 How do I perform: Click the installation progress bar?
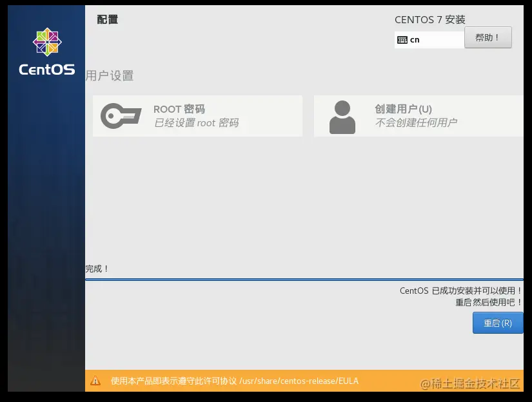[304, 280]
